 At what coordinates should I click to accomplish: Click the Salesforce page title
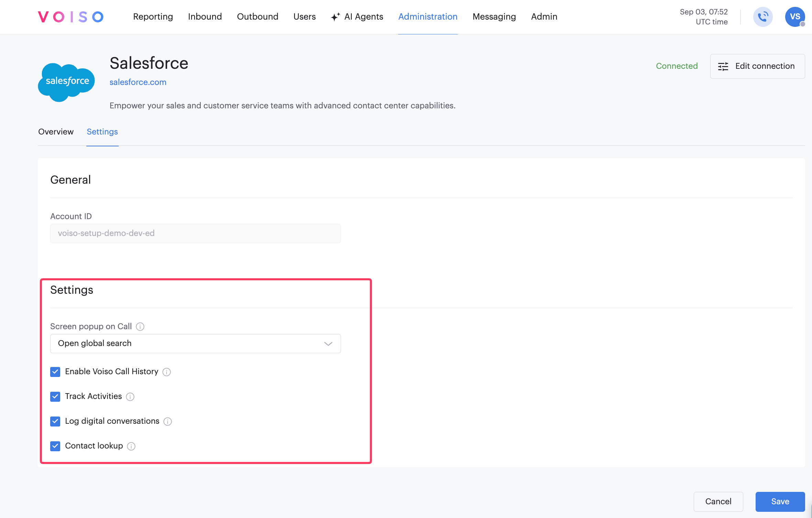pos(149,63)
